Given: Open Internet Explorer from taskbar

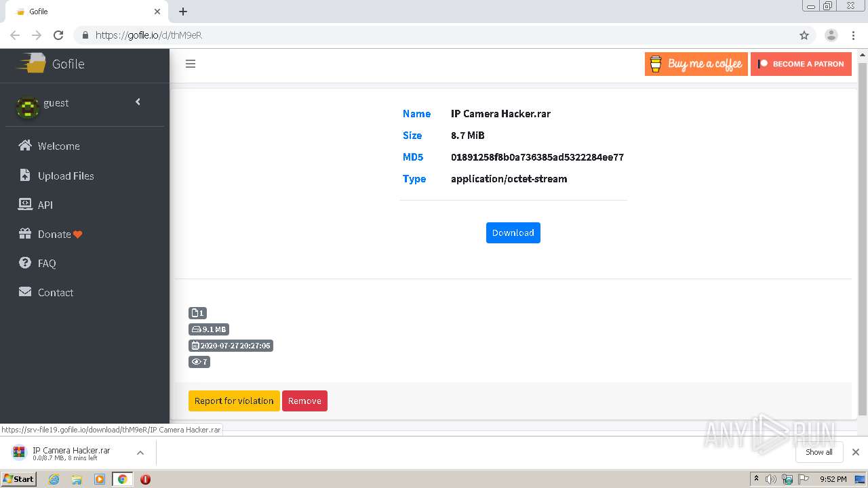Looking at the screenshot, I should pyautogui.click(x=54, y=479).
